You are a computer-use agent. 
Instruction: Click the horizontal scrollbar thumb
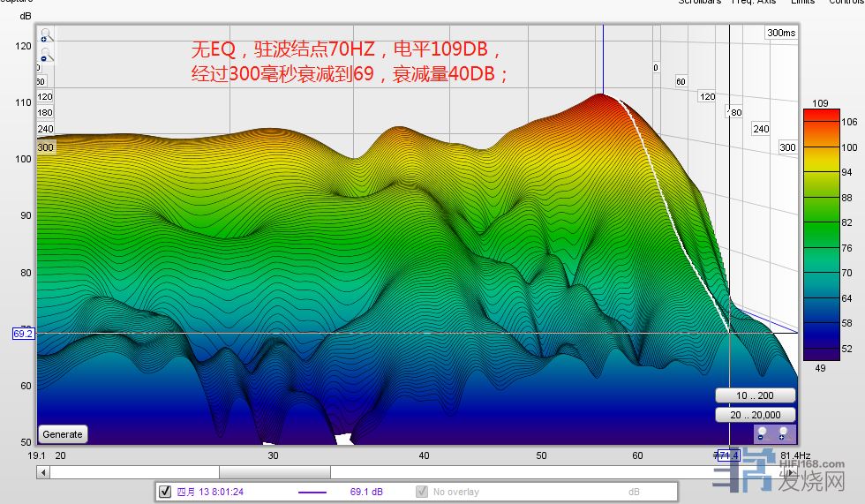coord(274,472)
